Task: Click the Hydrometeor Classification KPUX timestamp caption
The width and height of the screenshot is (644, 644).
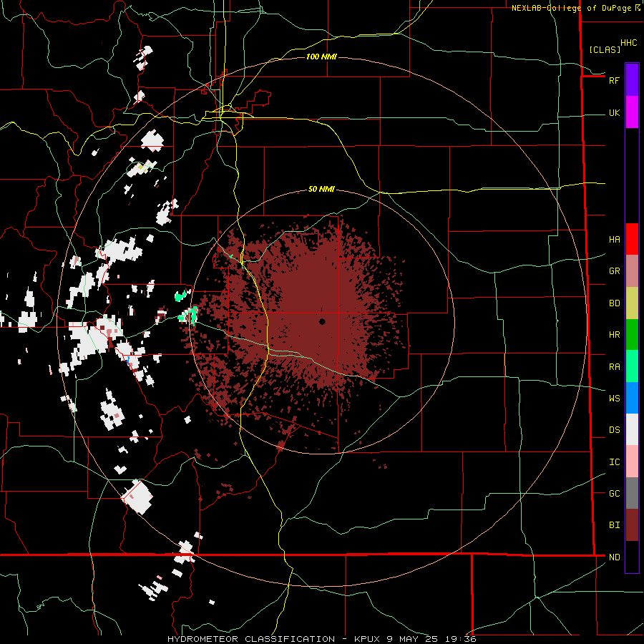Action: tap(321, 639)
